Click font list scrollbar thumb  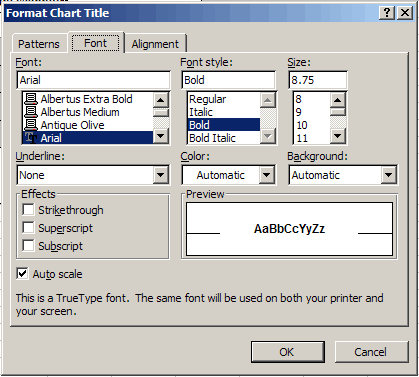click(x=161, y=112)
